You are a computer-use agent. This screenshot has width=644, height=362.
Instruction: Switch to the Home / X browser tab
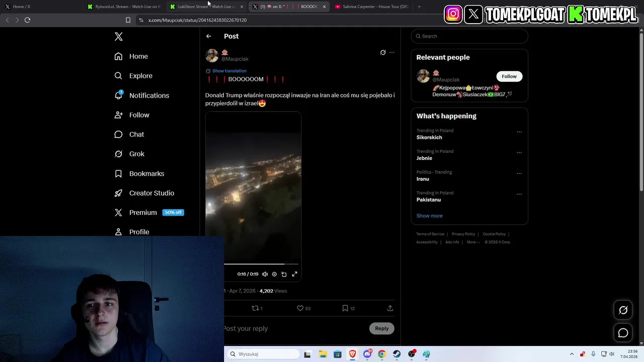pyautogui.click(x=40, y=7)
